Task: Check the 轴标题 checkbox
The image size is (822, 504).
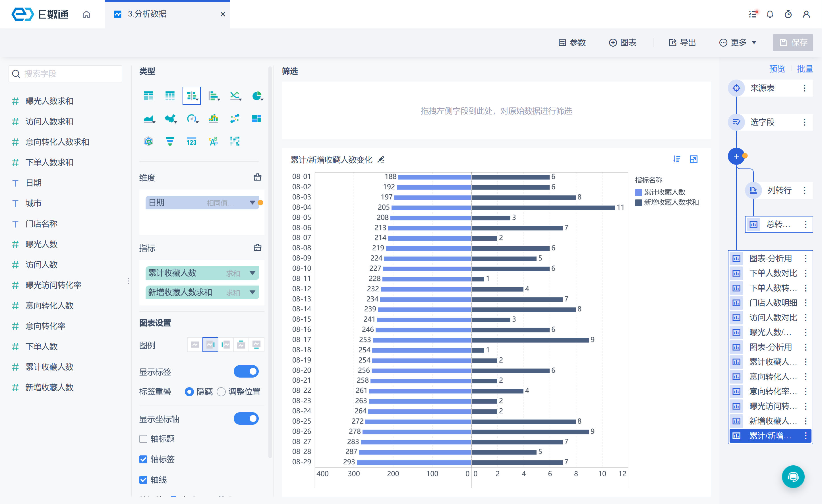Action: pyautogui.click(x=144, y=439)
